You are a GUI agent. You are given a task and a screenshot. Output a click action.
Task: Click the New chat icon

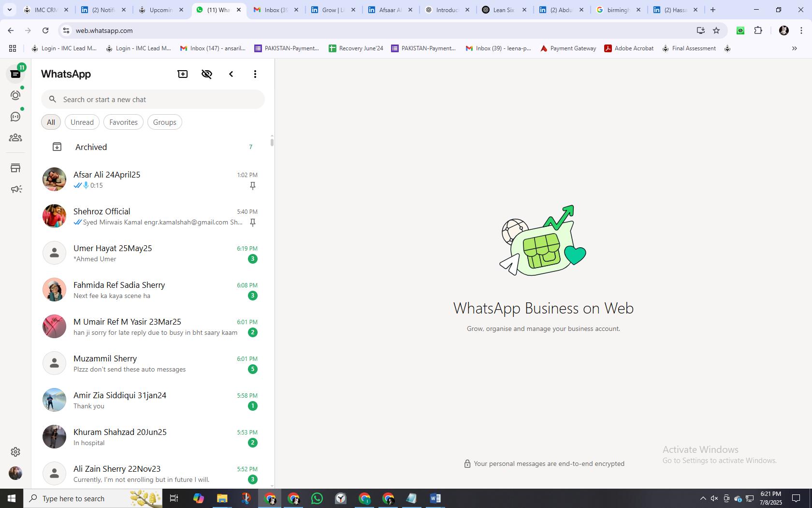pos(183,74)
